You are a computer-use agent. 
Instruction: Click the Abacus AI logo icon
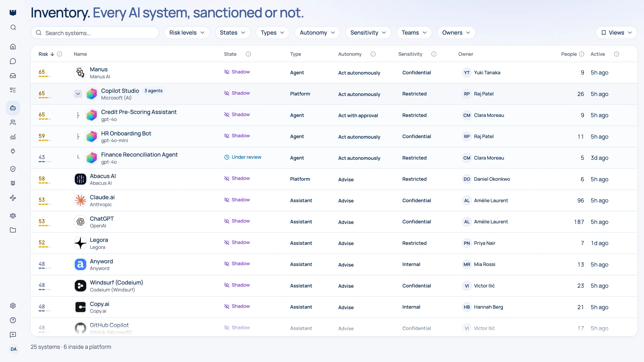pyautogui.click(x=80, y=179)
